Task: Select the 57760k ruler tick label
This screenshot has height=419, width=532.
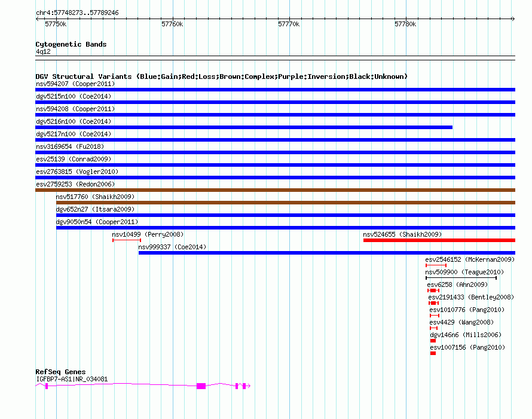Action: pos(172,24)
